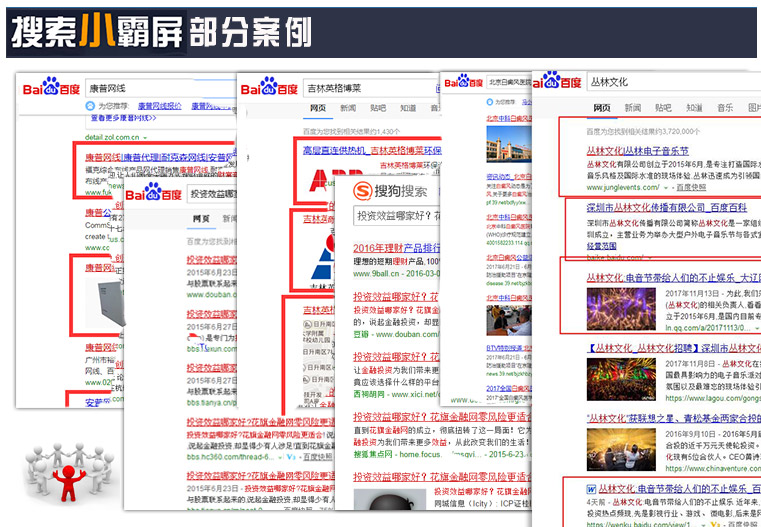Screen dimensions: 761x527
Task: Open 【丛林文化_丛林文化招聘】 result link
Action: (x=674, y=348)
